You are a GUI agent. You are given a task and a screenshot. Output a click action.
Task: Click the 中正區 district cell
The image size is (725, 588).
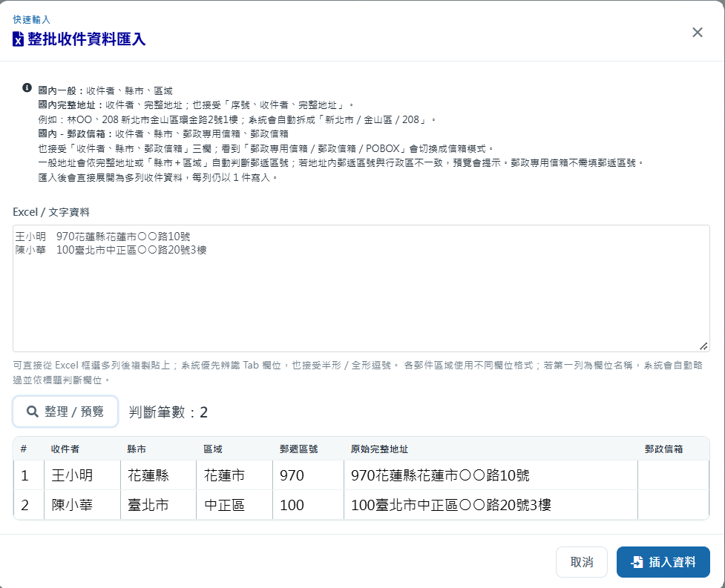pos(234,505)
